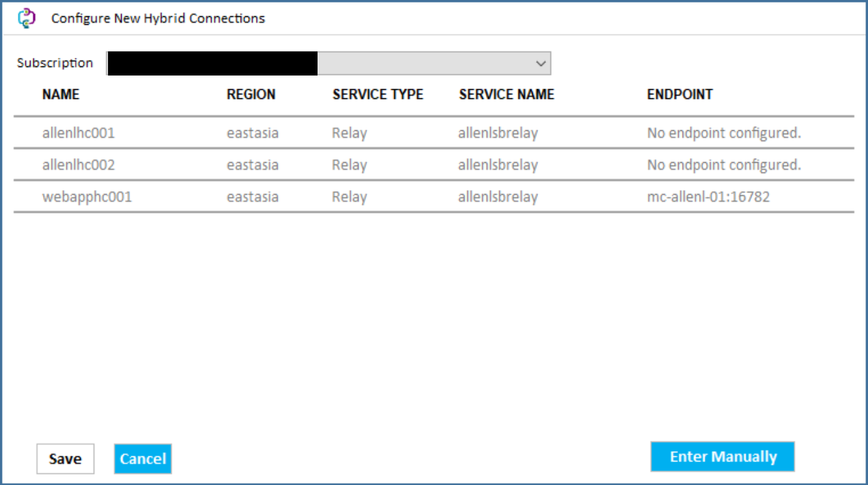868x485 pixels.
Task: Click the Subscription label text
Action: (55, 62)
